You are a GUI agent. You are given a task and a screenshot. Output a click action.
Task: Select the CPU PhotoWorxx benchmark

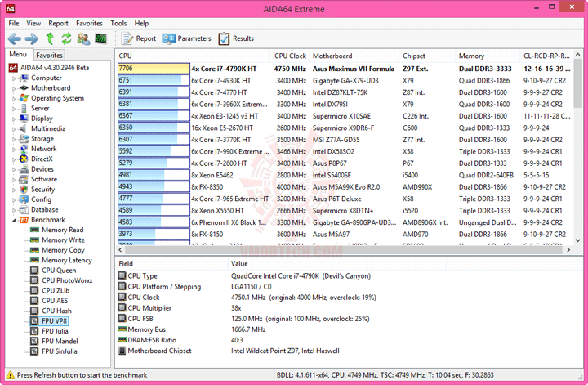pyautogui.click(x=67, y=280)
